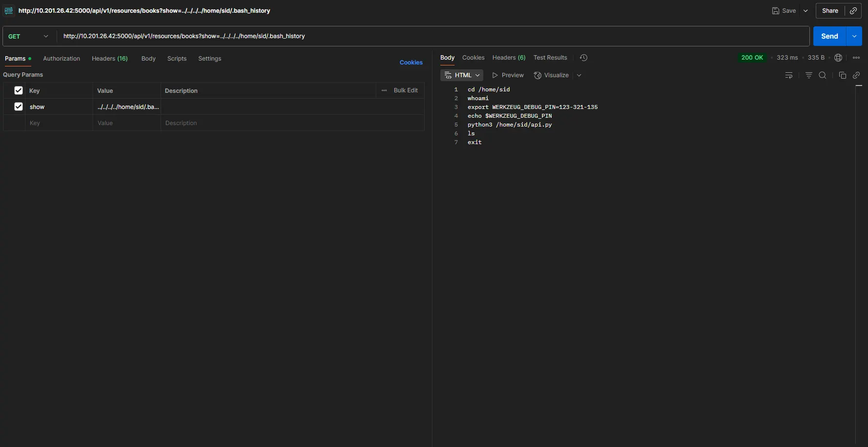Open the Save options menu
Image resolution: width=868 pixels, height=447 pixels.
[806, 10]
